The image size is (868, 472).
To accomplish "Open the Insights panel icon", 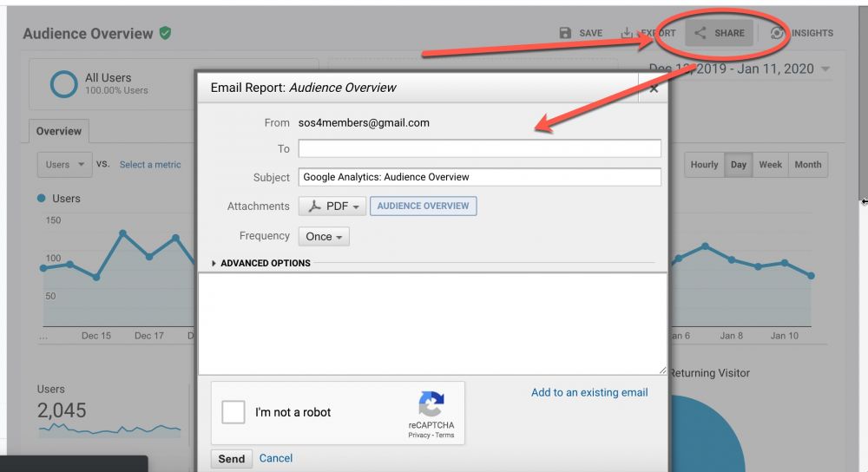I will tap(778, 33).
